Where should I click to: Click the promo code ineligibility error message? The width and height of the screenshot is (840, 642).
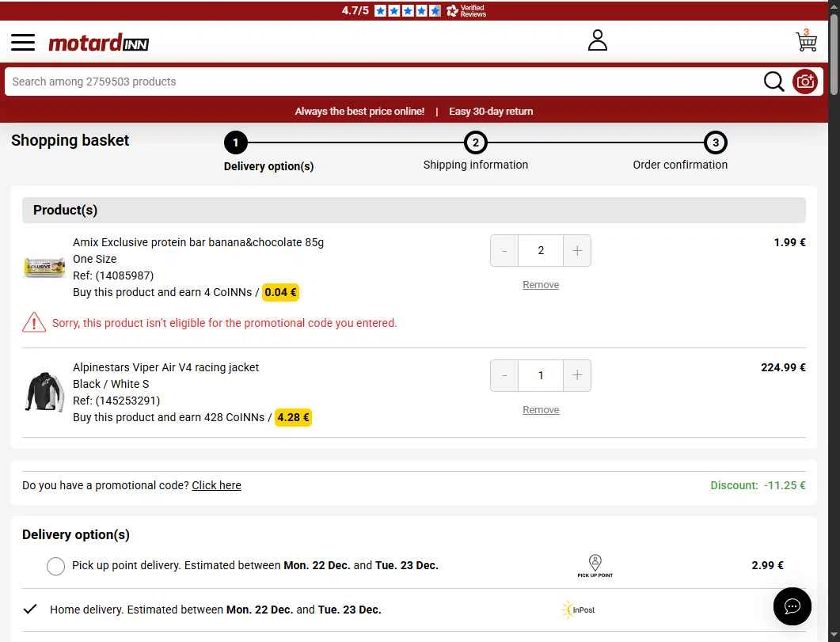[x=225, y=323]
